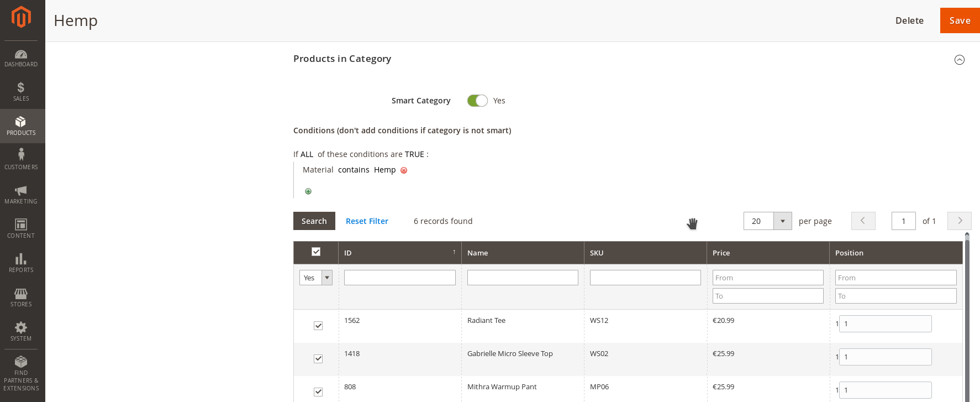
Task: Click the Name filter input field
Action: coord(523,278)
